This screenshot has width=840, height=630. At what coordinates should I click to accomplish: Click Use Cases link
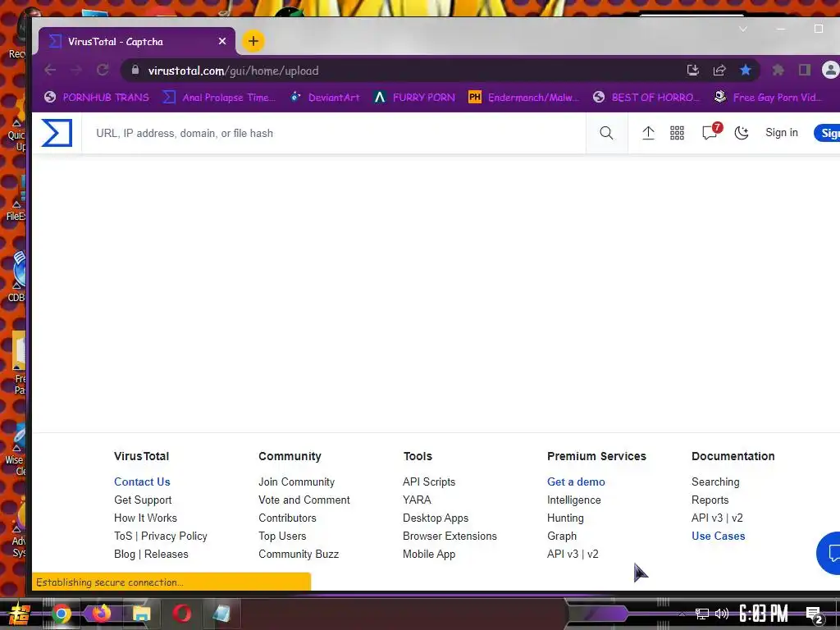tap(718, 536)
